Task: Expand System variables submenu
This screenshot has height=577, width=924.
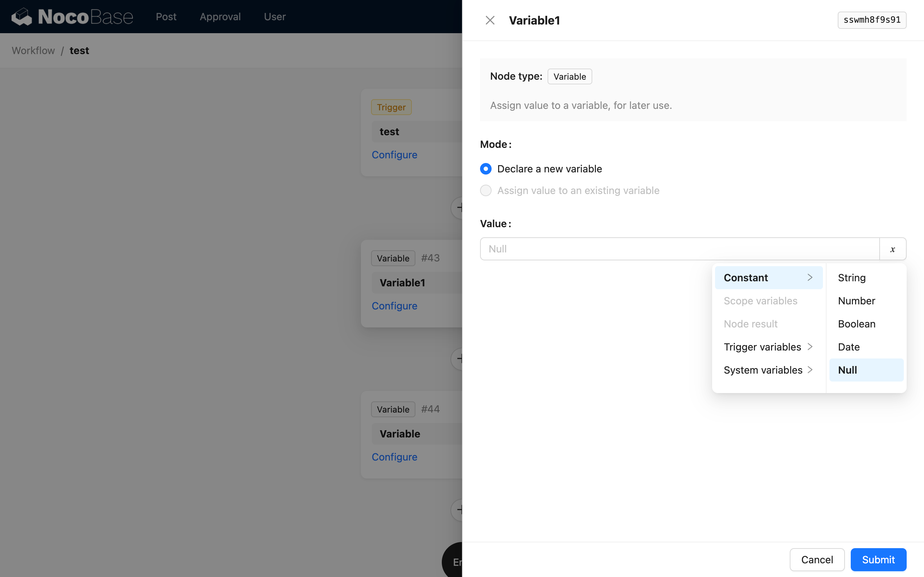Action: (x=768, y=370)
